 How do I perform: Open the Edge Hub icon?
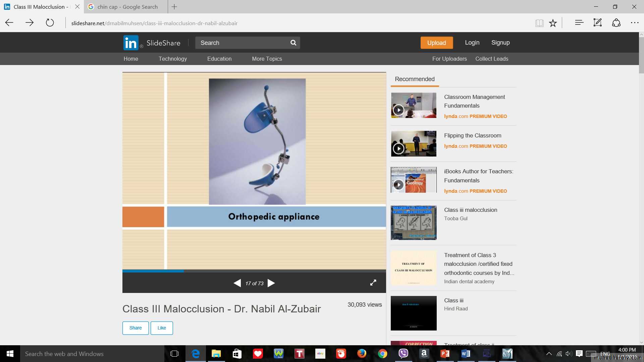pyautogui.click(x=579, y=23)
